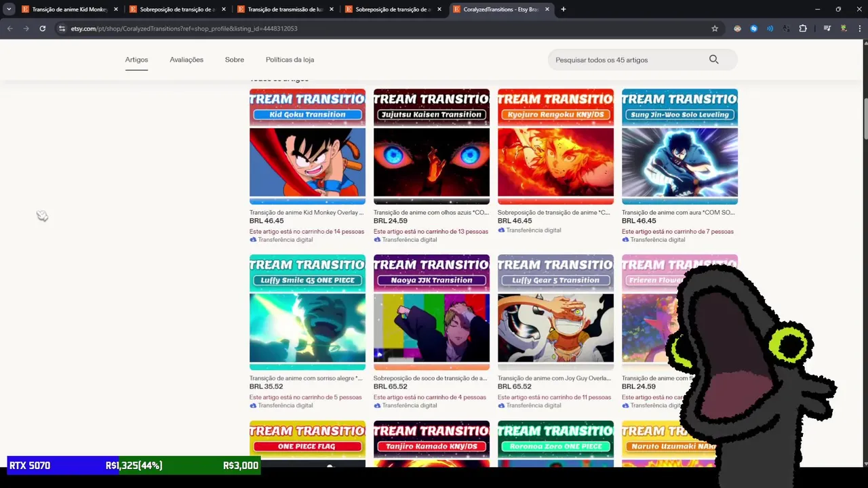Open the Chrome three-dot menu

click(860, 28)
